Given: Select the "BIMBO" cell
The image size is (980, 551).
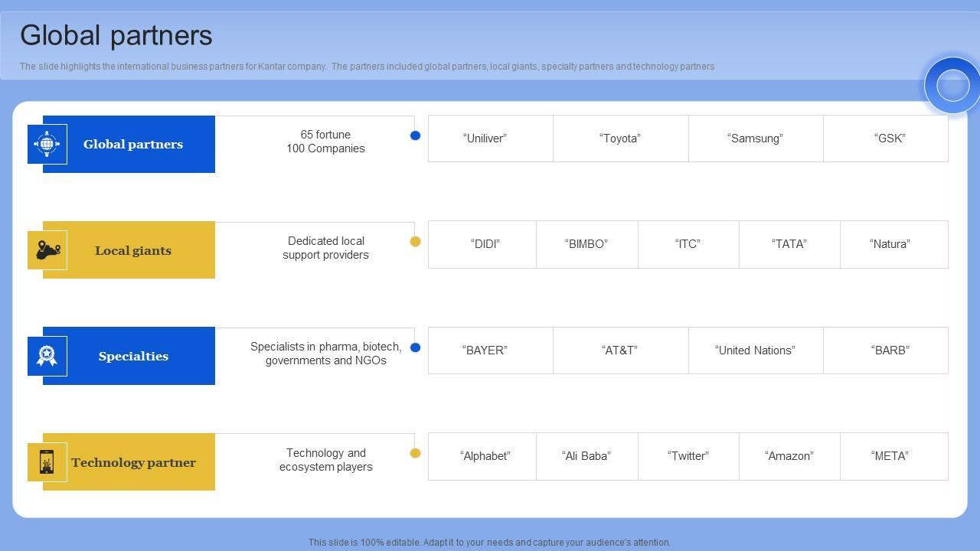Looking at the screenshot, I should [x=587, y=245].
